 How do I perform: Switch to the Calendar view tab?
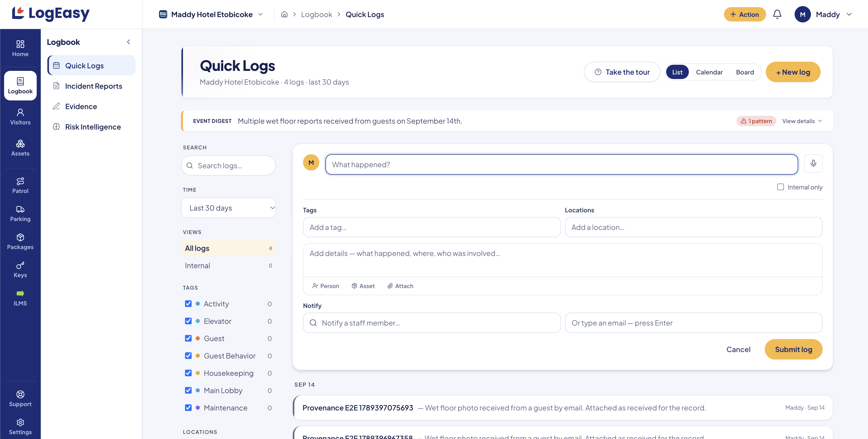tap(709, 72)
